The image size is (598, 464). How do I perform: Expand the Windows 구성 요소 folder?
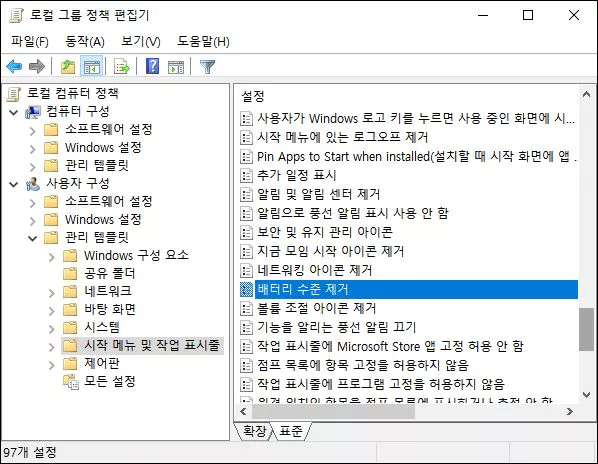[52, 257]
